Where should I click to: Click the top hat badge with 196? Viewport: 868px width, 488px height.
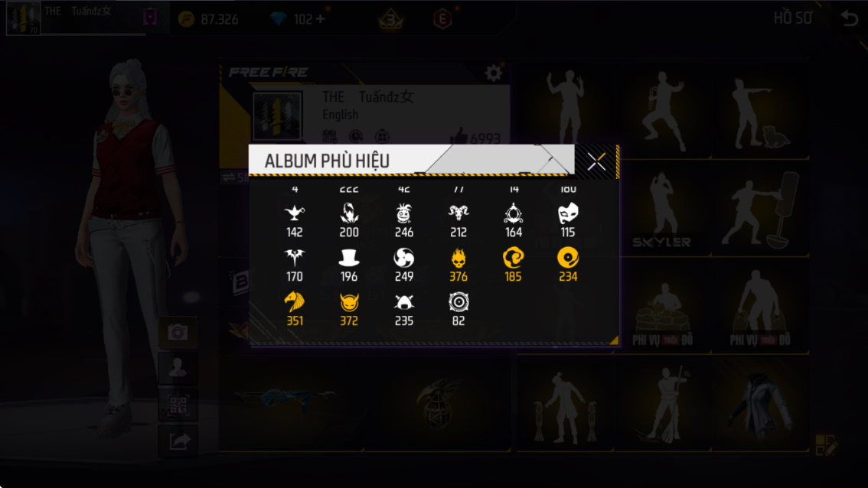349,265
